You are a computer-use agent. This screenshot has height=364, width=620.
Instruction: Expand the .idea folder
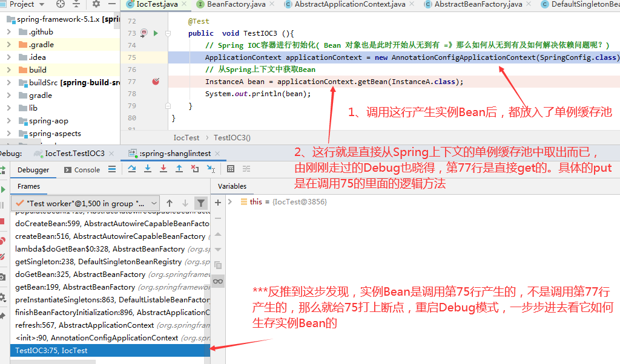pos(9,57)
